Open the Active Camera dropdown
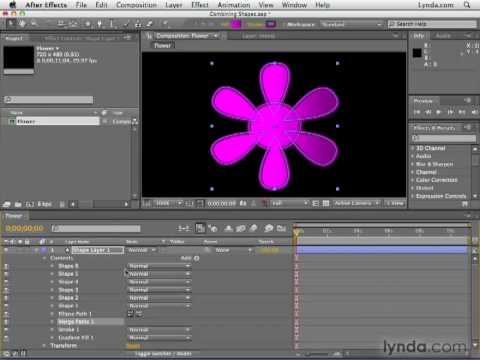Image resolution: width=480 pixels, height=360 pixels. pyautogui.click(x=357, y=203)
